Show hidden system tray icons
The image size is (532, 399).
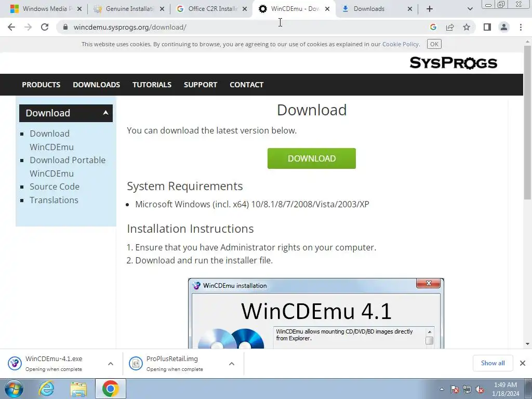pyautogui.click(x=442, y=389)
